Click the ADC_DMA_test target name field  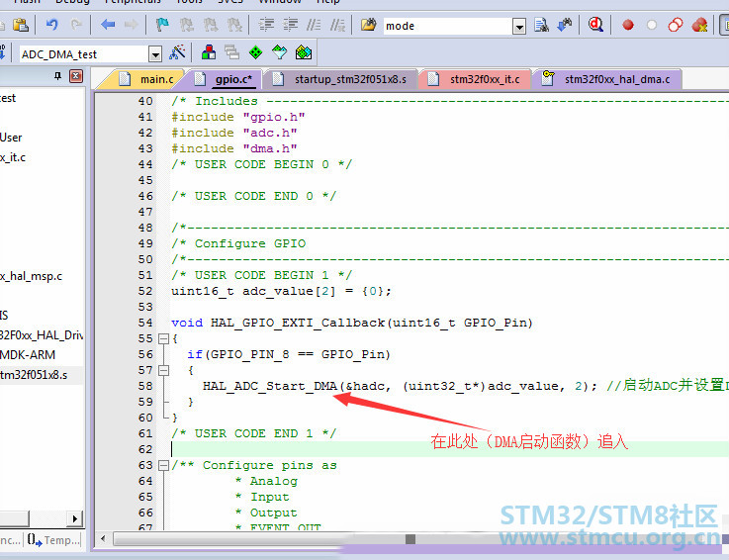tap(84, 54)
